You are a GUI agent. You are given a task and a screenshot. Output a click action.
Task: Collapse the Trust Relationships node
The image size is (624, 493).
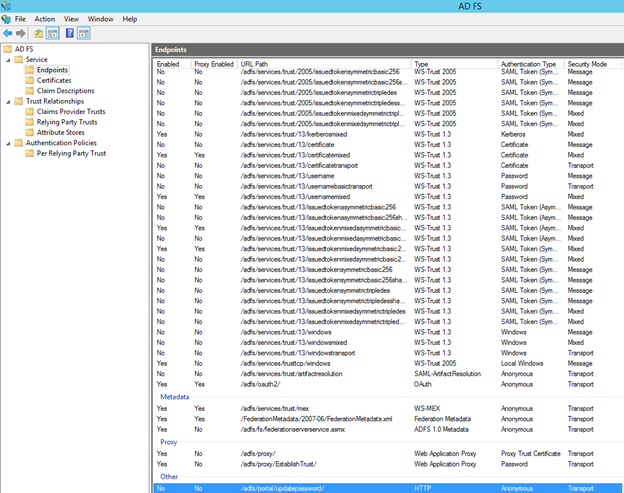(7, 101)
